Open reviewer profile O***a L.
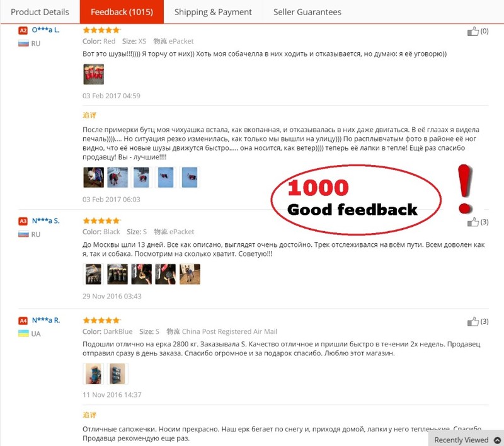Screen dimensions: 504x446 45,30
